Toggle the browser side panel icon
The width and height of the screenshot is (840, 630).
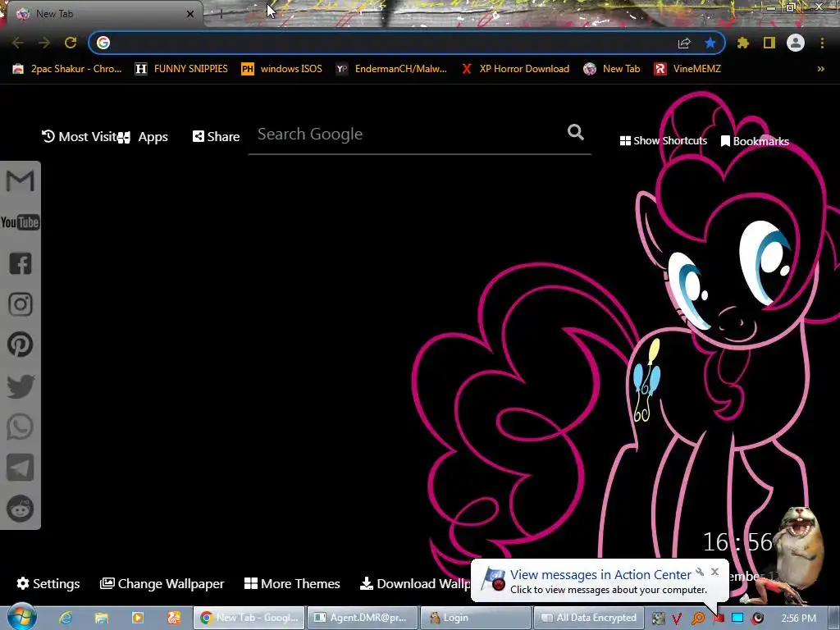pyautogui.click(x=769, y=43)
